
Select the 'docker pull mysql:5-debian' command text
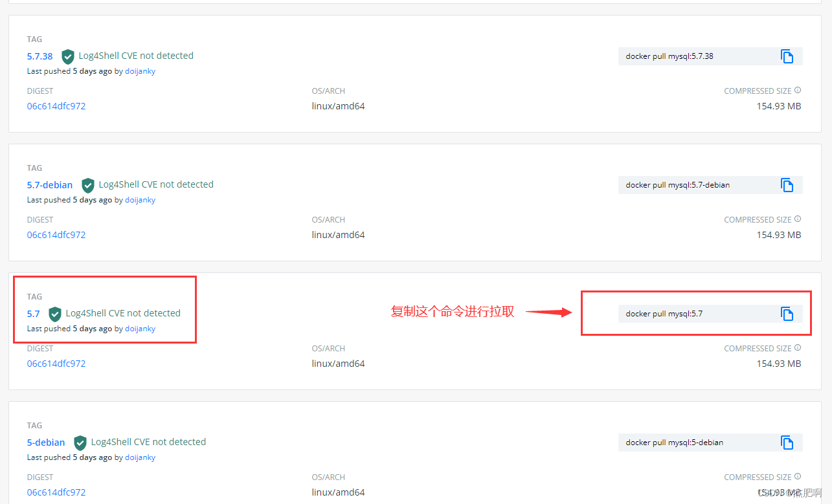(x=675, y=443)
